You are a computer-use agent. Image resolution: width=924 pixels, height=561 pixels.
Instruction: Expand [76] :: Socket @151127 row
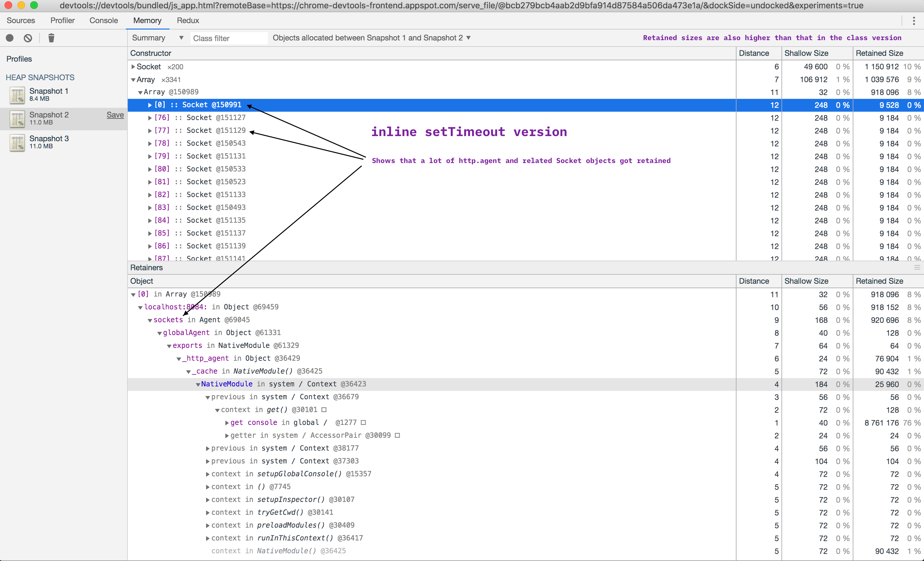coord(150,118)
